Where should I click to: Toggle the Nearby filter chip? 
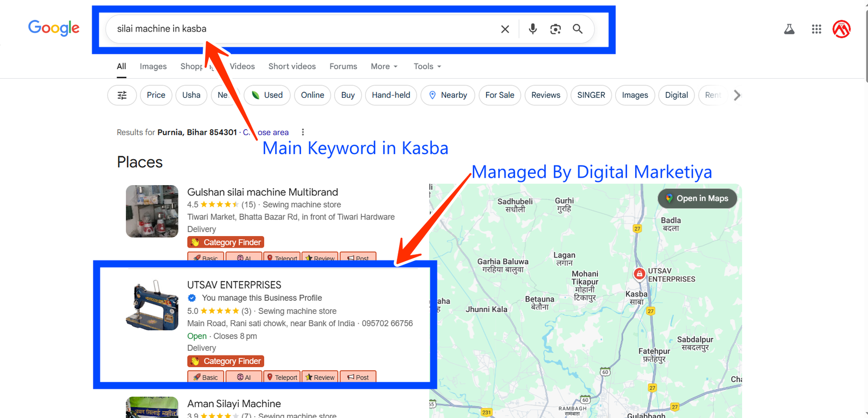tap(448, 95)
